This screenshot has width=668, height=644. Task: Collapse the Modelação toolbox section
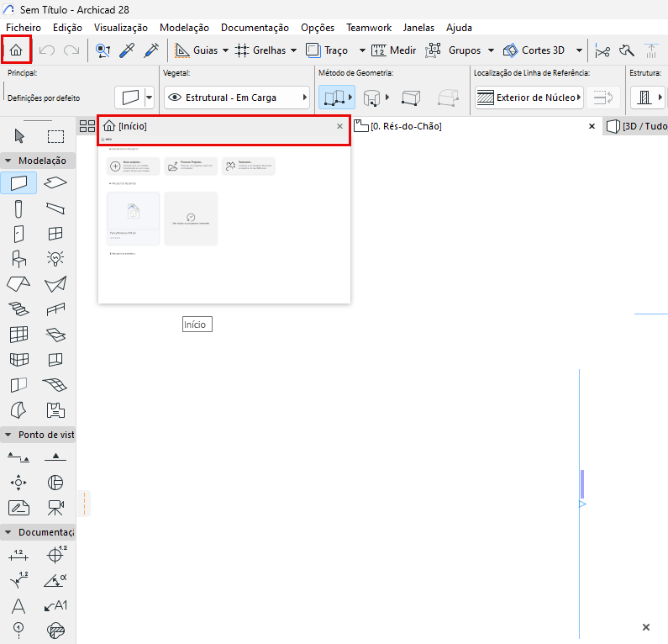pyautogui.click(x=8, y=161)
